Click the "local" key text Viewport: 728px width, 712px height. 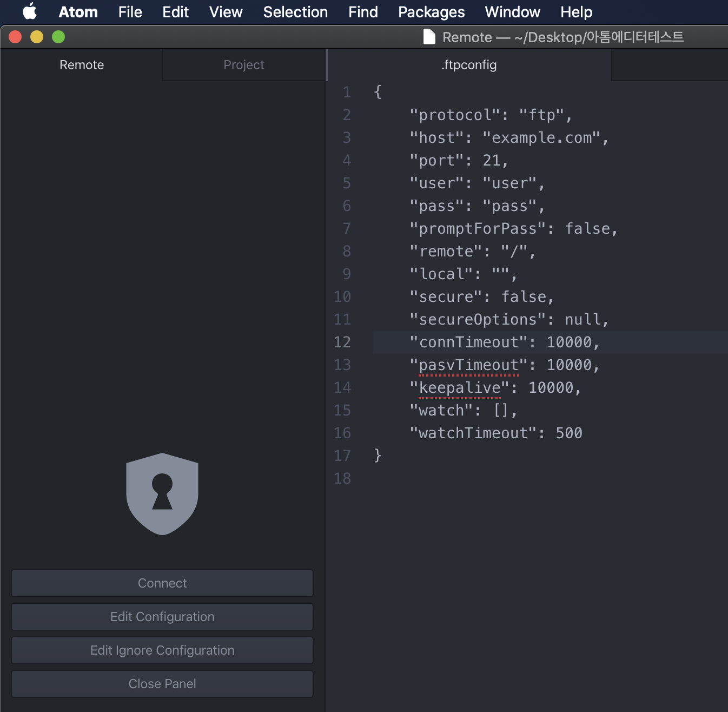click(441, 274)
